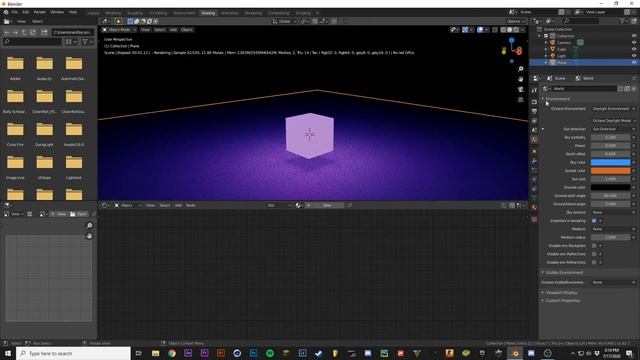The width and height of the screenshot is (640, 360).
Task: Open the Texture properties tab
Action: click(x=534, y=220)
